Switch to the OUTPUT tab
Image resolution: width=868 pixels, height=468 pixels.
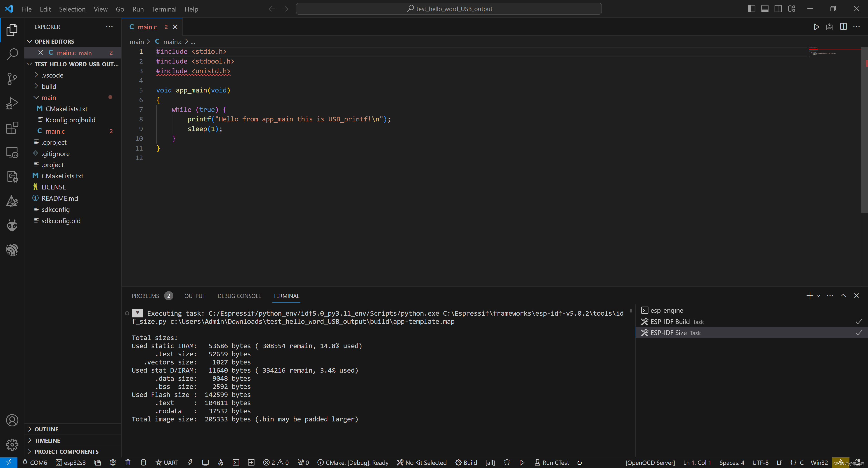[x=195, y=296]
